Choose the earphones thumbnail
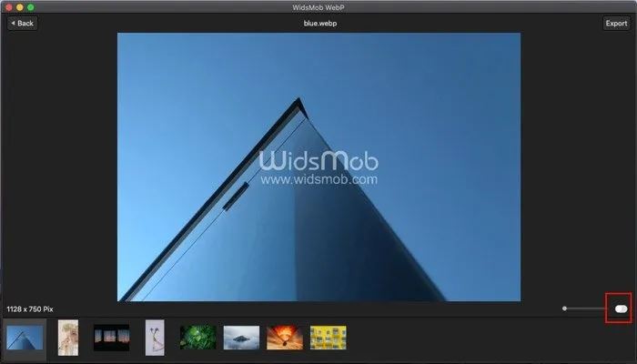This screenshot has height=364, width=637. tap(155, 338)
